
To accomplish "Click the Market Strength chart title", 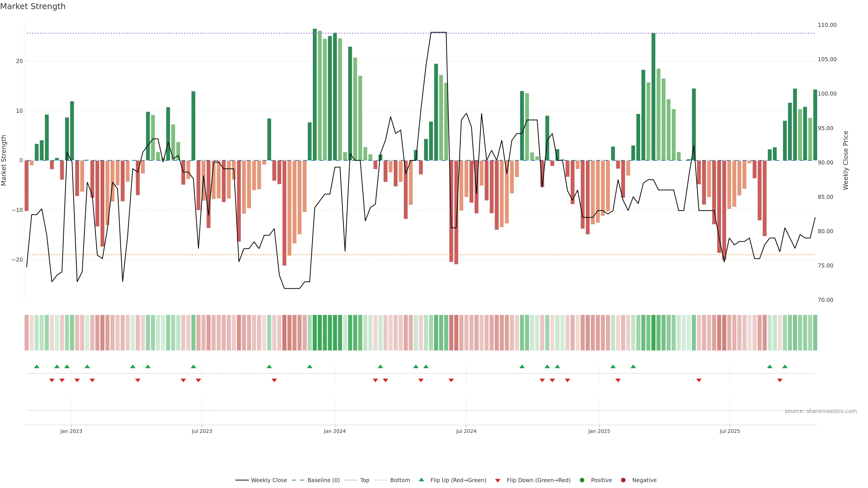I will point(33,6).
